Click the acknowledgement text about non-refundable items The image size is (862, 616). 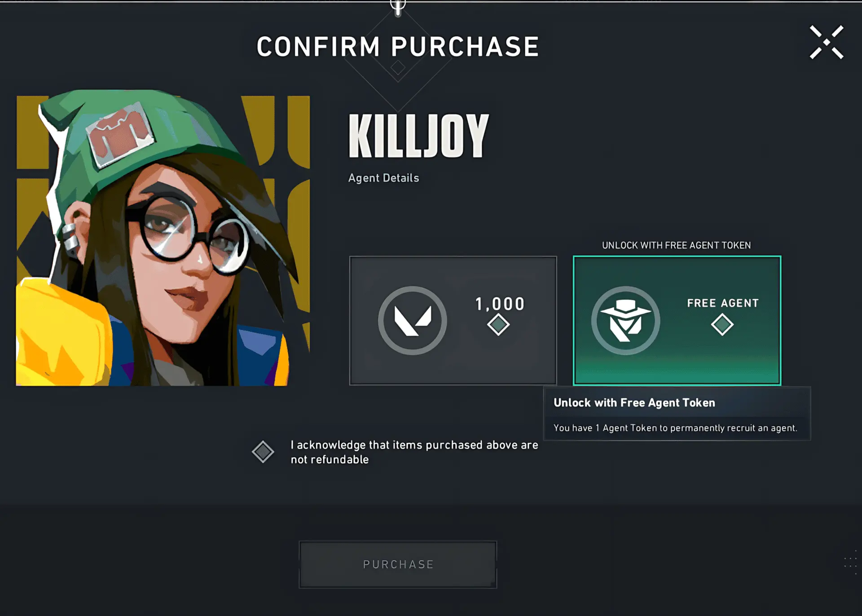pos(414,452)
